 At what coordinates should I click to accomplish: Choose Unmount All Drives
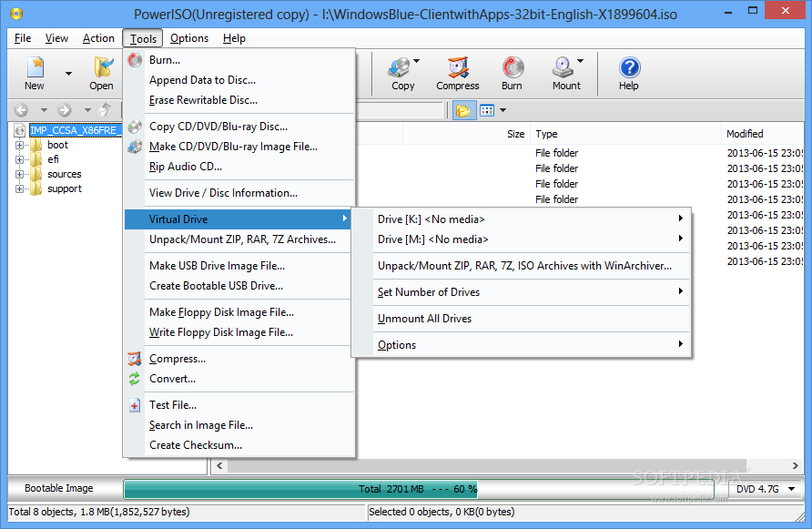pyautogui.click(x=521, y=319)
